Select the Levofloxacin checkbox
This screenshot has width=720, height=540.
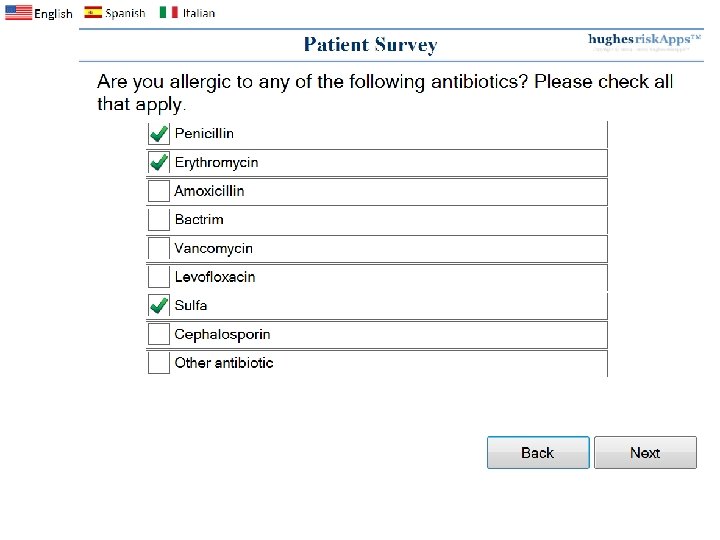click(158, 277)
